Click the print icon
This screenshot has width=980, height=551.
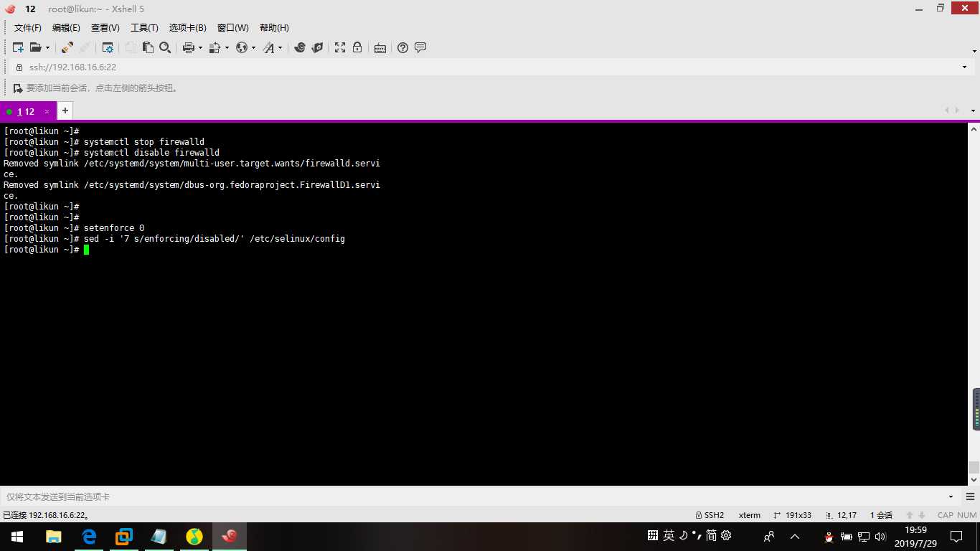coord(189,47)
